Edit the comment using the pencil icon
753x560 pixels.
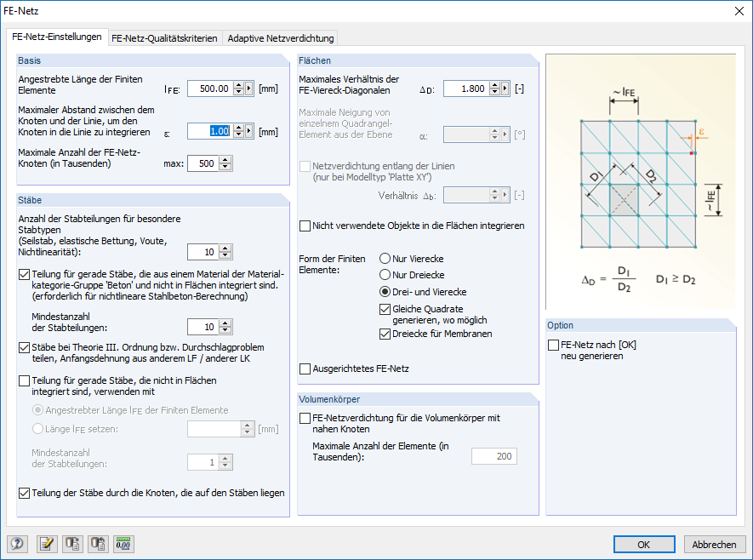coord(47,544)
